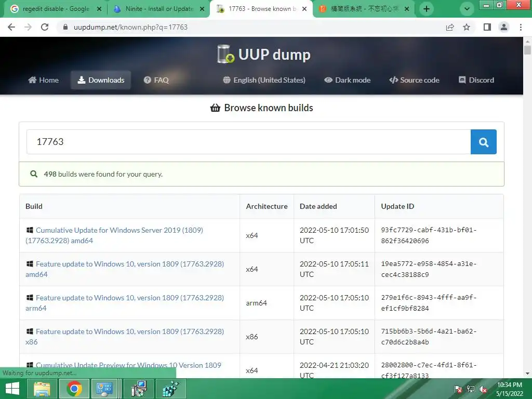Screen dimensions: 532x399
Task: Click the network tray icon
Action: coord(471,389)
